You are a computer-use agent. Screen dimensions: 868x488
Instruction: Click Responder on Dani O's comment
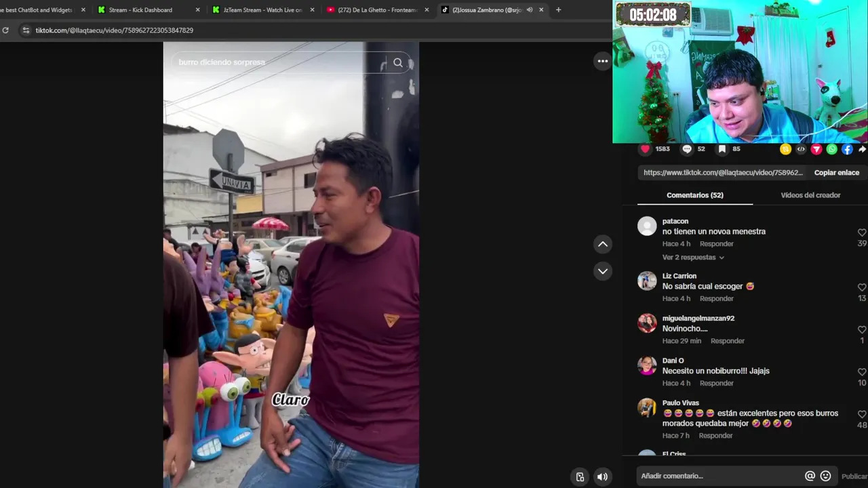716,384
